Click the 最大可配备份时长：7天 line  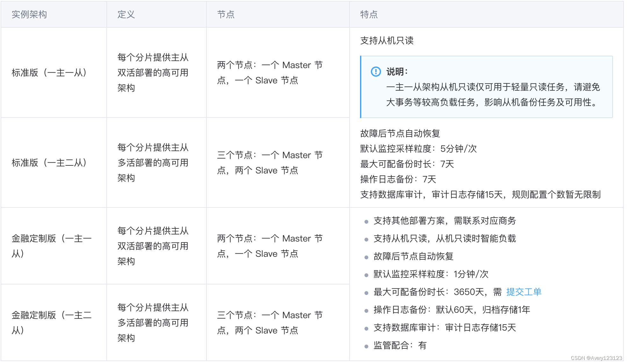point(407,164)
